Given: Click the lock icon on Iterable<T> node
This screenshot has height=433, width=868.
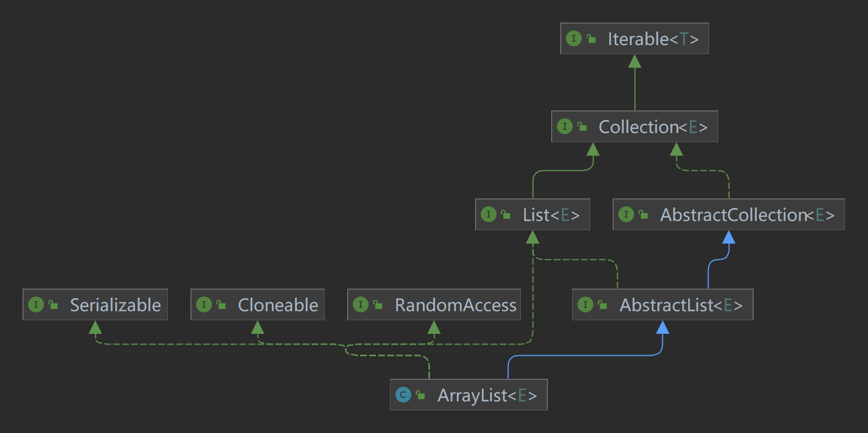Looking at the screenshot, I should click(x=590, y=38).
